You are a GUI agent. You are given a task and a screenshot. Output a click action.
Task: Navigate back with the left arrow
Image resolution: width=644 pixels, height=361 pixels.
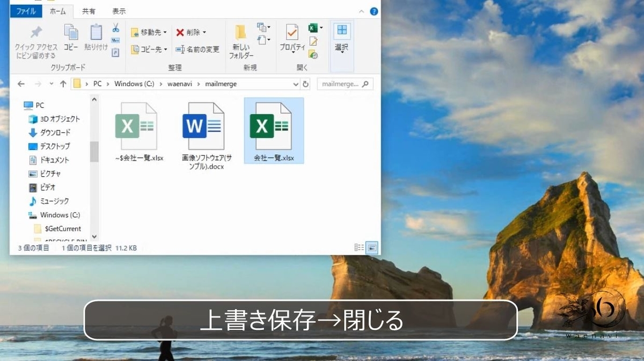(20, 84)
